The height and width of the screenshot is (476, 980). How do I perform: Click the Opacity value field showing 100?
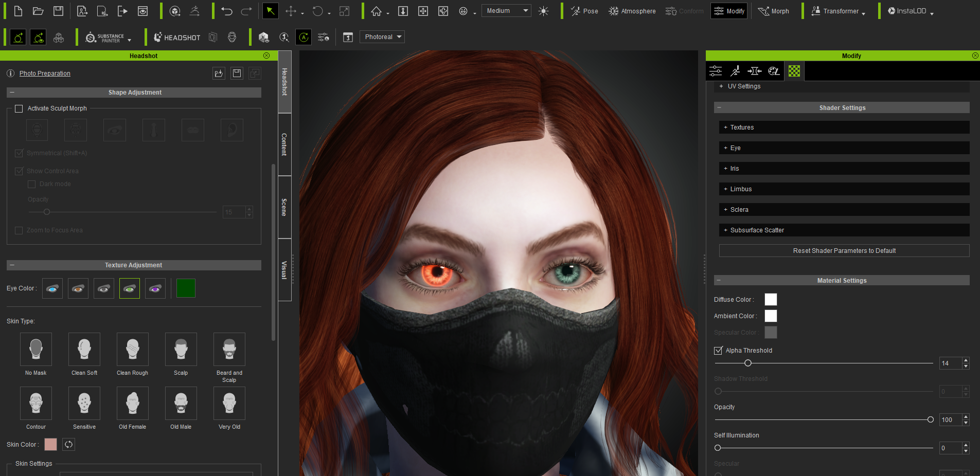click(x=950, y=420)
